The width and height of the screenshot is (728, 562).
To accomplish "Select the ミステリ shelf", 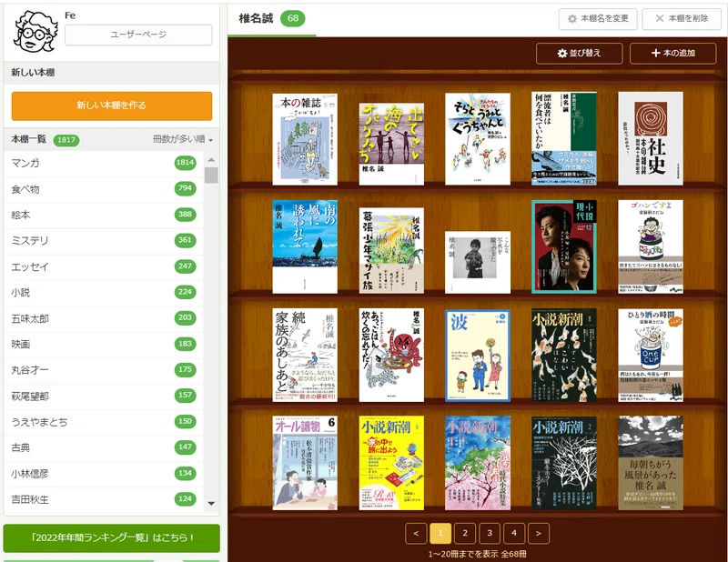I will [x=104, y=241].
